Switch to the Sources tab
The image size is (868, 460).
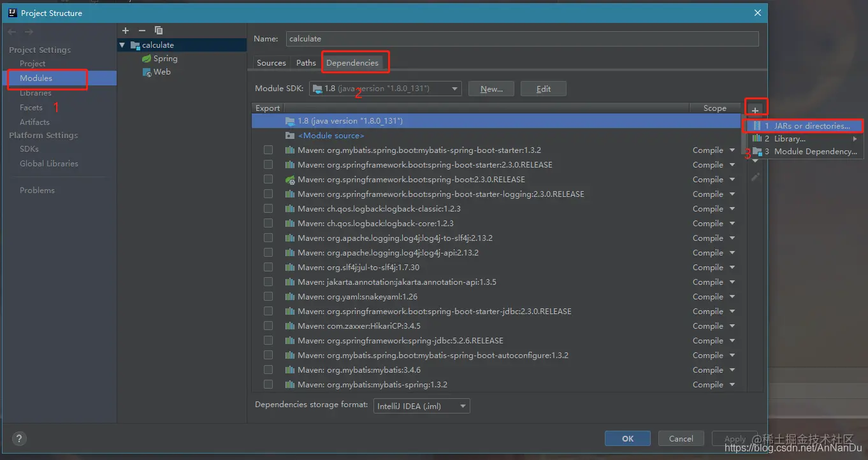[x=271, y=63]
